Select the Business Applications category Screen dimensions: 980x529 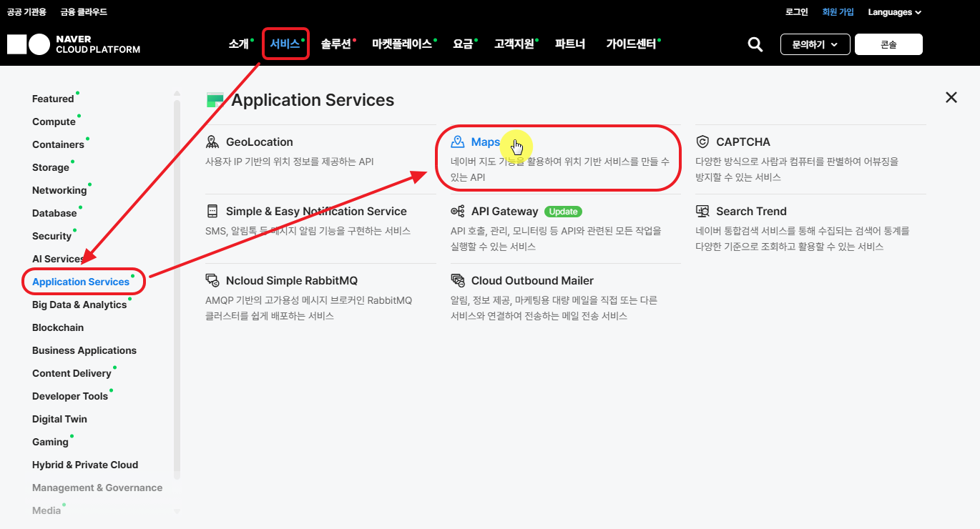pos(84,350)
